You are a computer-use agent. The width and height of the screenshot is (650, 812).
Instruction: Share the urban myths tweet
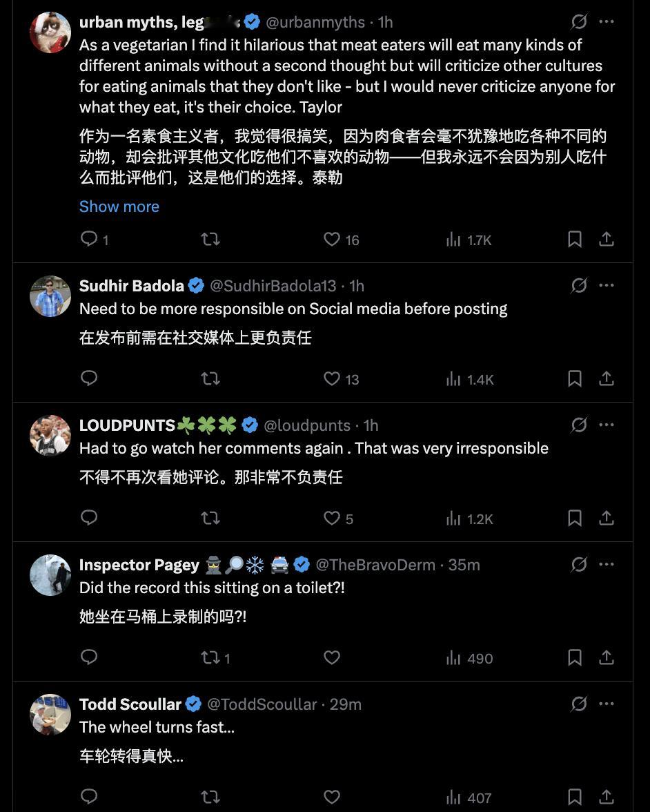point(606,239)
